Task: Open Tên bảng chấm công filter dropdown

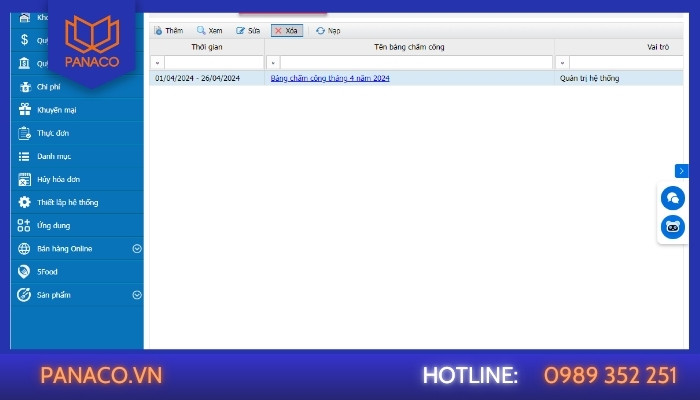Action: point(273,63)
